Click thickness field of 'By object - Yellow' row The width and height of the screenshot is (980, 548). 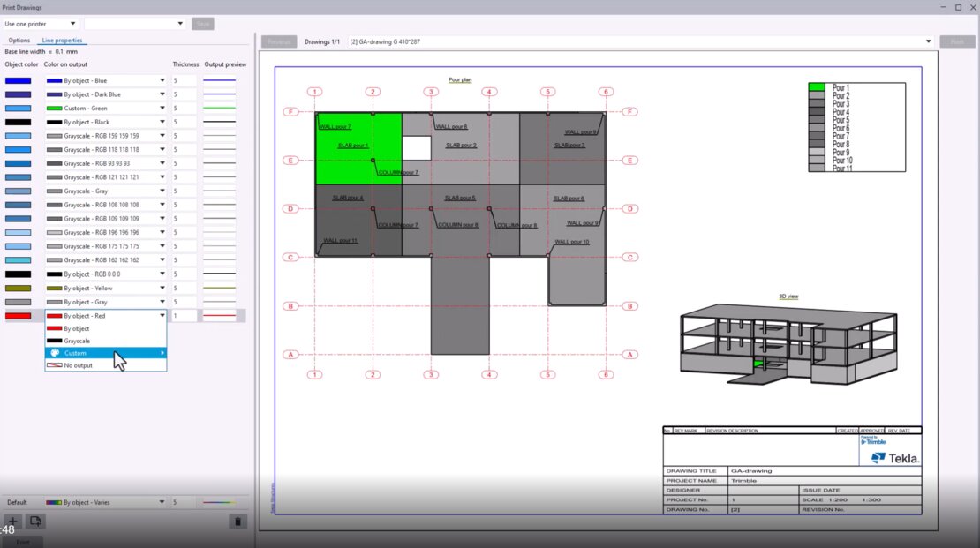pos(185,288)
